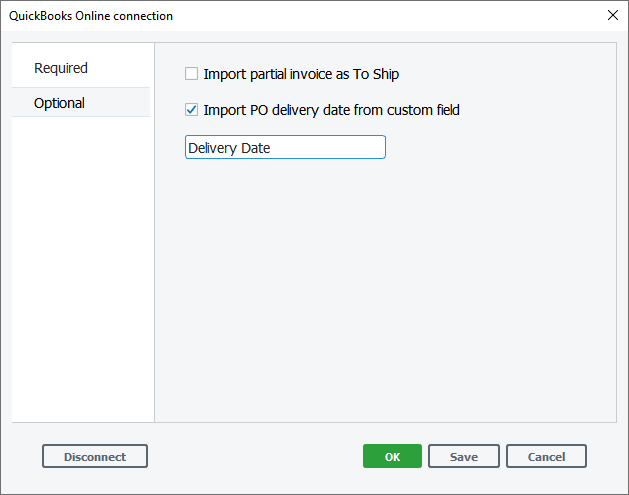
Task: Confirm with the green OK button
Action: 392,456
